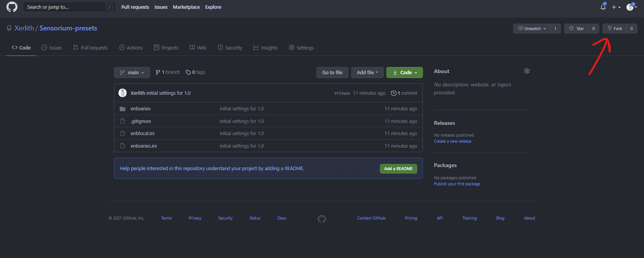Open the enblocal.ini file
Image resolution: width=644 pixels, height=258 pixels.
coord(142,134)
